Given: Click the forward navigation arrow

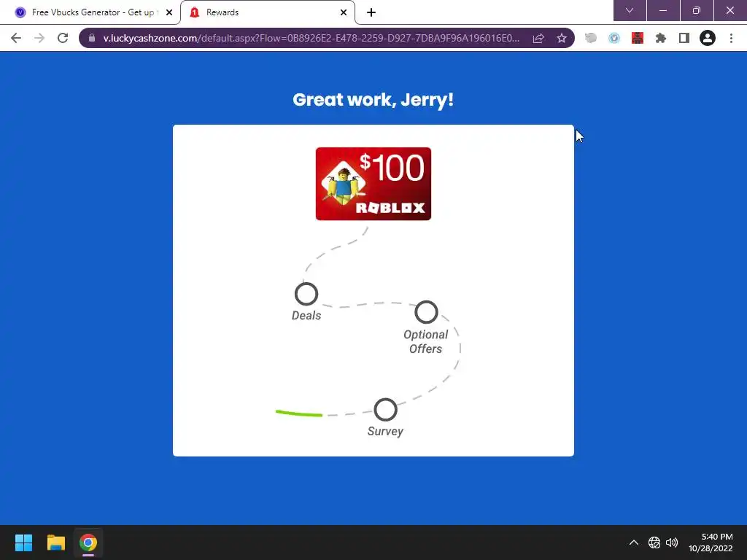Looking at the screenshot, I should [x=39, y=38].
